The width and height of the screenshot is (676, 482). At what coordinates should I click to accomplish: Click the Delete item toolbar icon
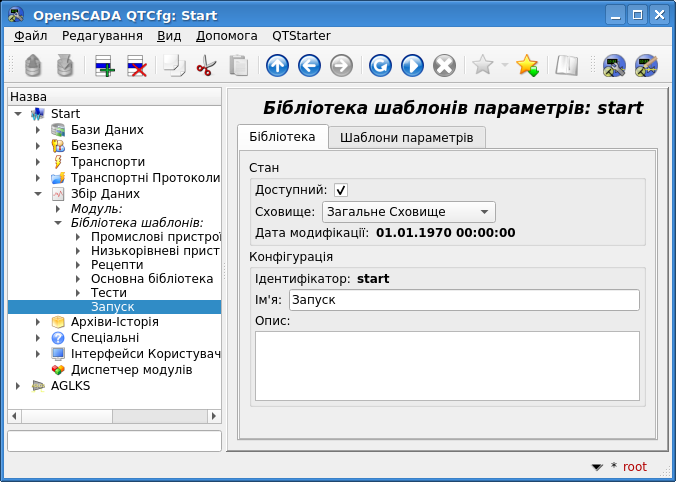pyautogui.click(x=137, y=66)
